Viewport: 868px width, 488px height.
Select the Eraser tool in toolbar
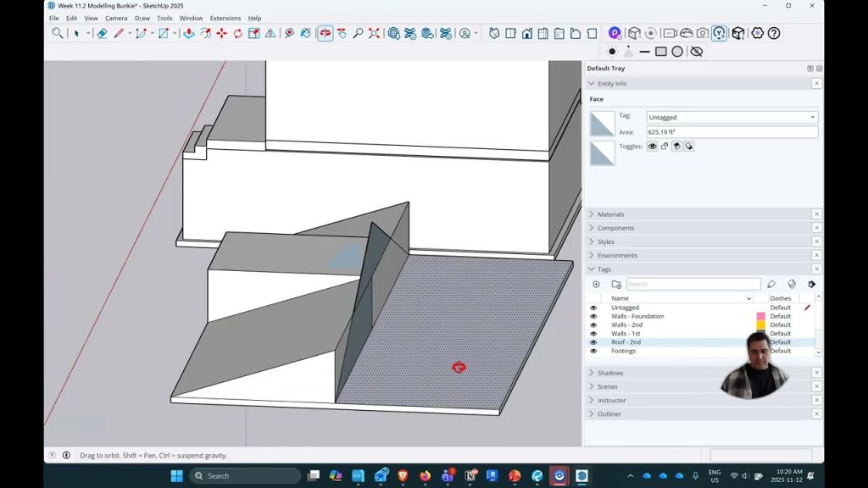pyautogui.click(x=102, y=33)
